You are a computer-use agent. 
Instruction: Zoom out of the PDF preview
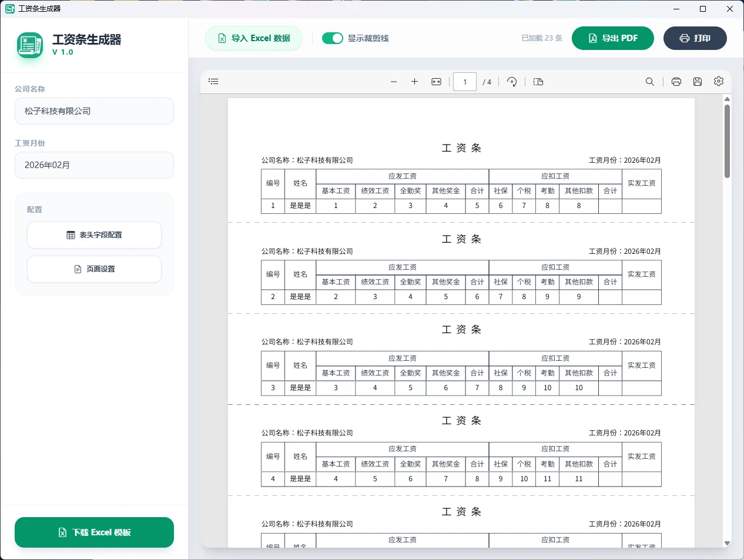[x=394, y=82]
